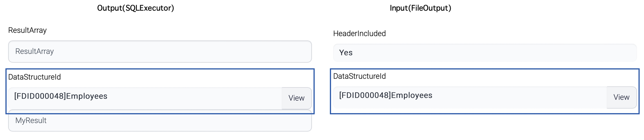Click [FDID000048] ID in SQLExecutor output field
This screenshot has height=140, width=644.
click(40, 96)
